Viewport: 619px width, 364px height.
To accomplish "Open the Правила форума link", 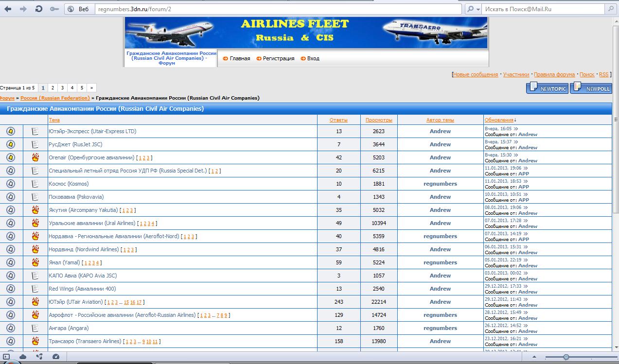I will [554, 74].
